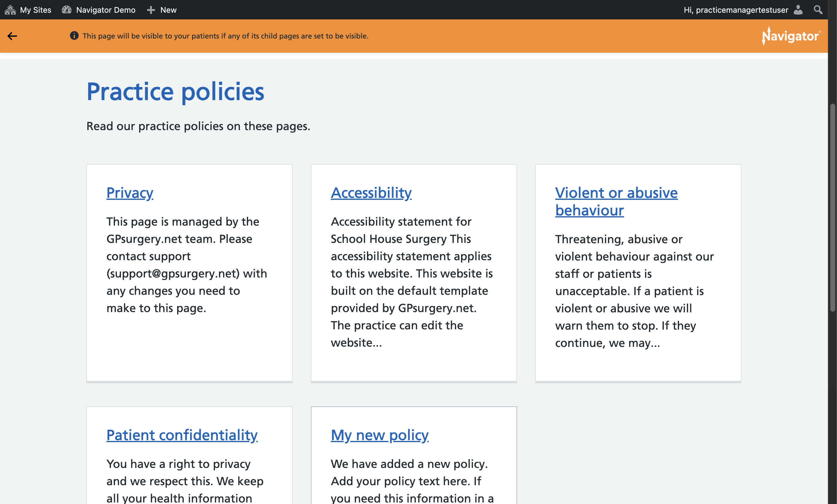Click the Violent behaviour card description text
837x504 pixels.
pos(634,291)
